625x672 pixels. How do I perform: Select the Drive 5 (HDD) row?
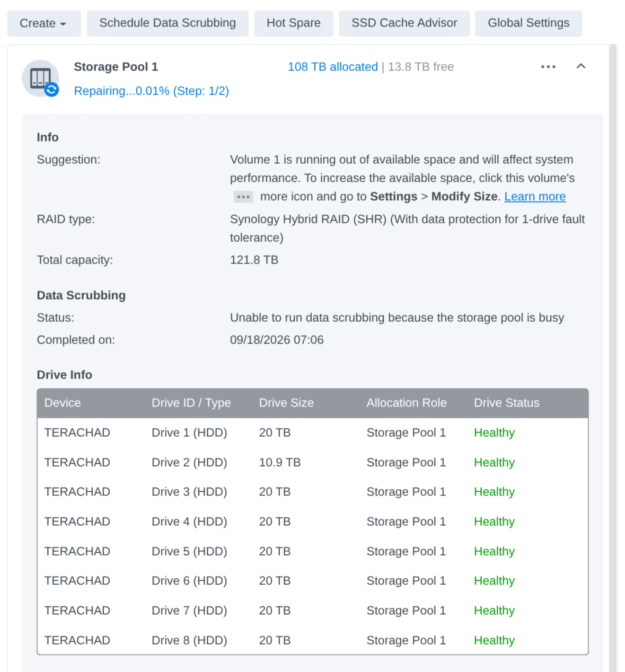[x=313, y=551]
